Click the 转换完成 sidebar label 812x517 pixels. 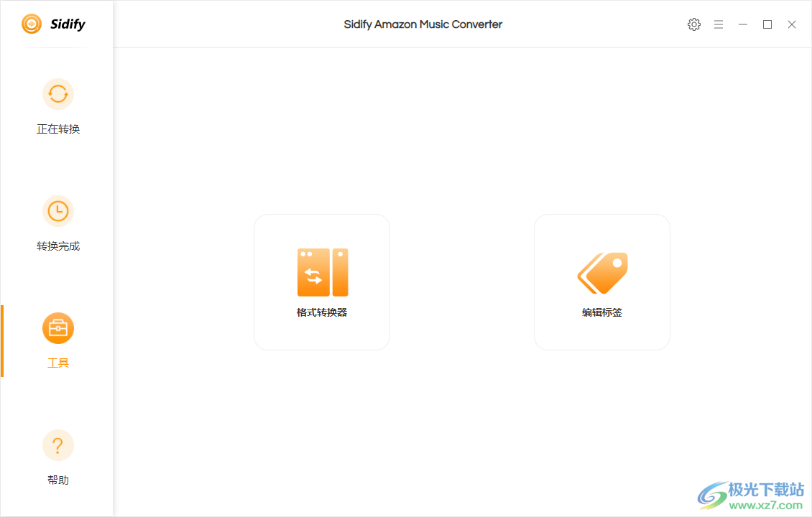tap(58, 246)
